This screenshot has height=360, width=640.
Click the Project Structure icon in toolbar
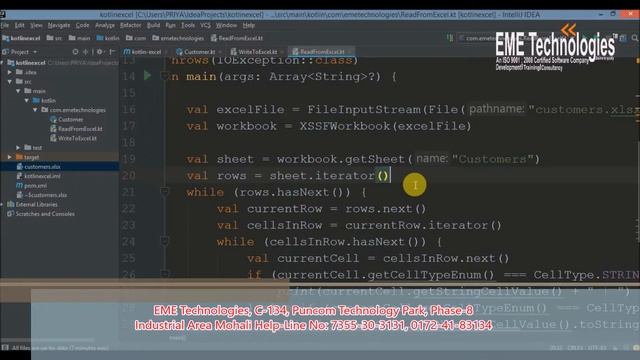623,38
